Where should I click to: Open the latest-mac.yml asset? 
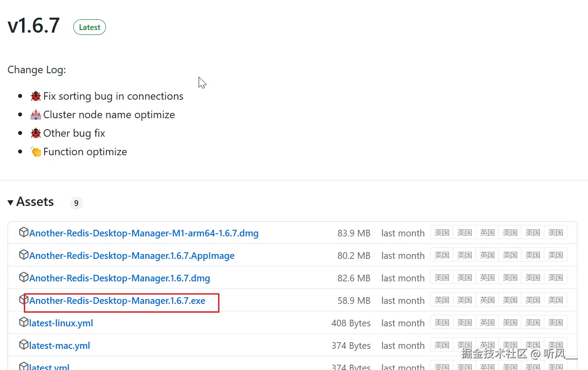pos(60,346)
